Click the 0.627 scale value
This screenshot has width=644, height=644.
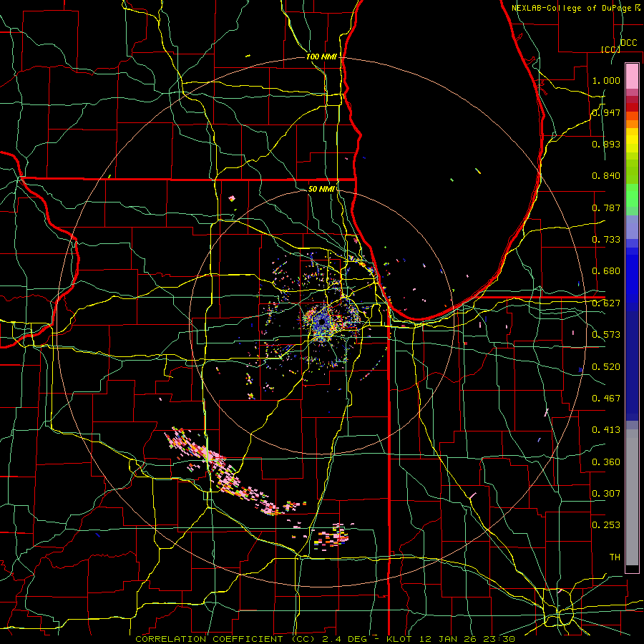[606, 303]
